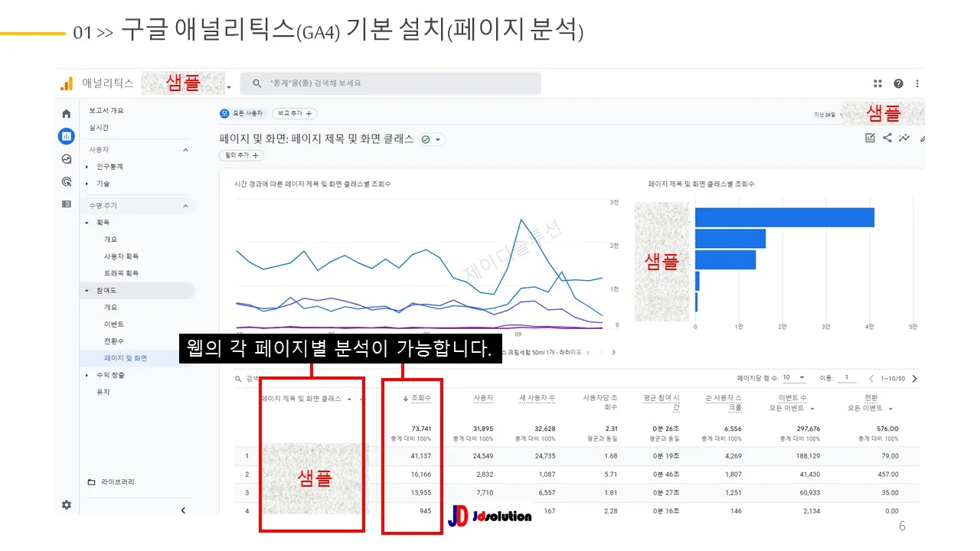Open 이벤트 수 모든 이벤트 dropdown

point(812,409)
